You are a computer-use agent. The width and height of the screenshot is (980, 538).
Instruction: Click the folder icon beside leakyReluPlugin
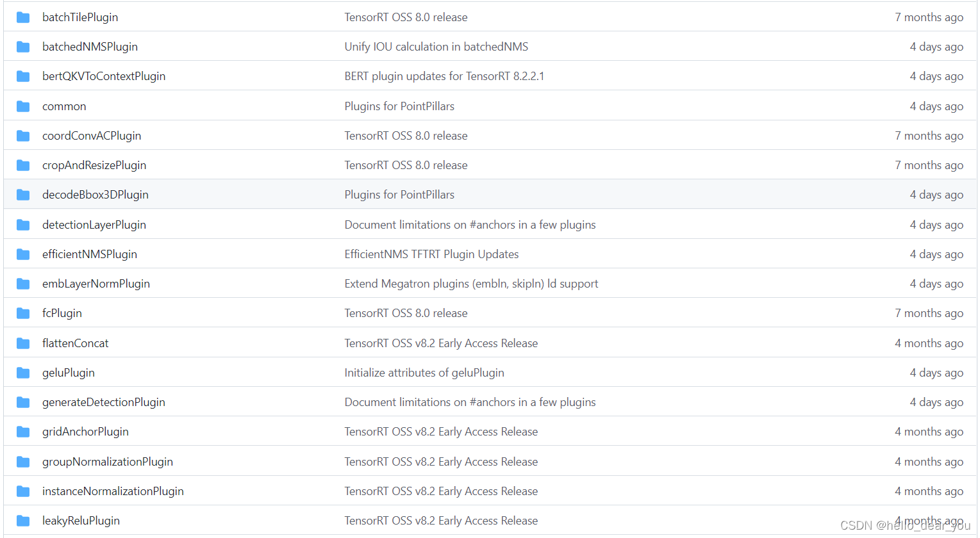coord(23,520)
